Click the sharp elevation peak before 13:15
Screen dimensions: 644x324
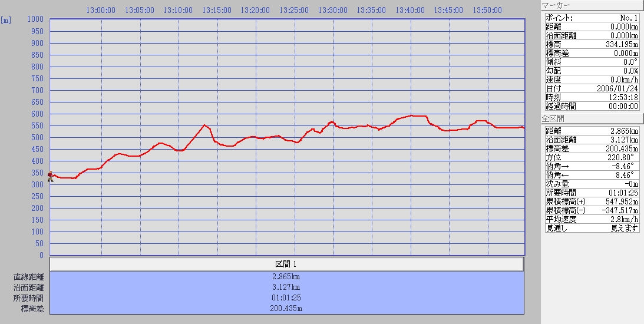pyautogui.click(x=204, y=125)
